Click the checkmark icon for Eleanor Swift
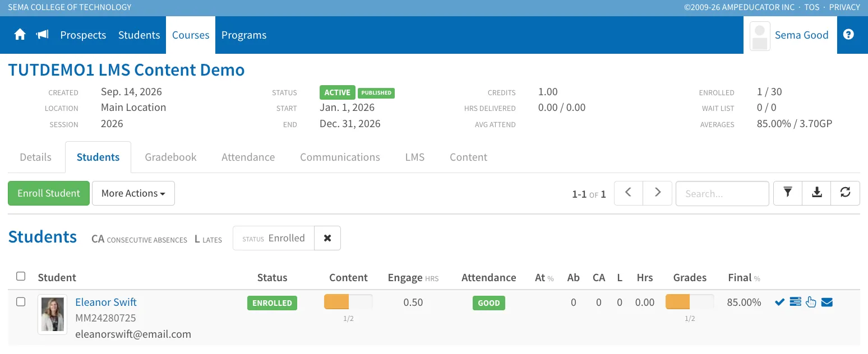The image size is (868, 354). tap(779, 302)
